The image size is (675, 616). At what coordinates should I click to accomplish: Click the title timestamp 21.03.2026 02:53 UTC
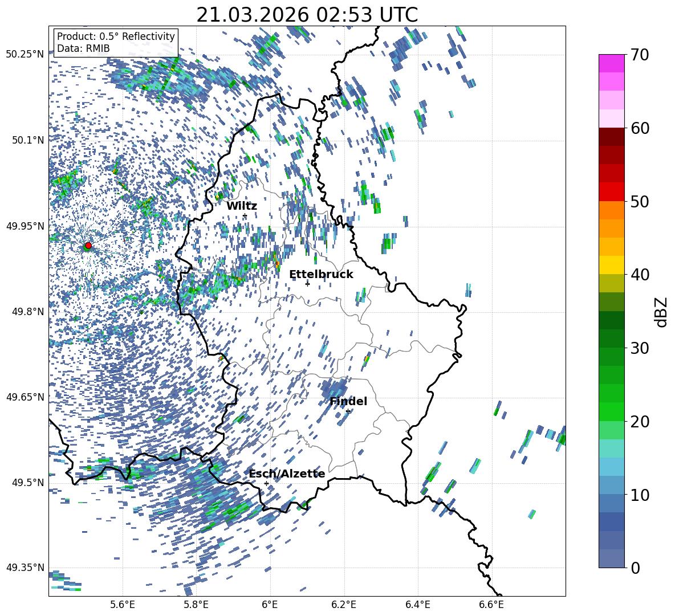[307, 15]
